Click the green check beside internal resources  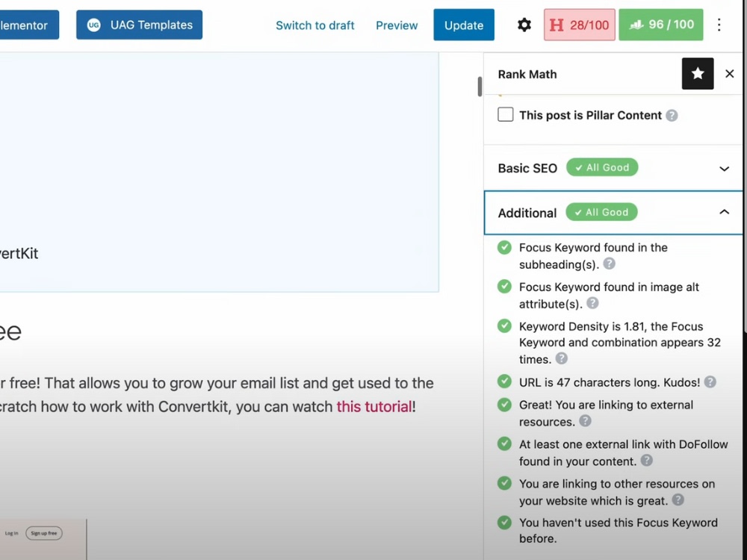click(504, 483)
